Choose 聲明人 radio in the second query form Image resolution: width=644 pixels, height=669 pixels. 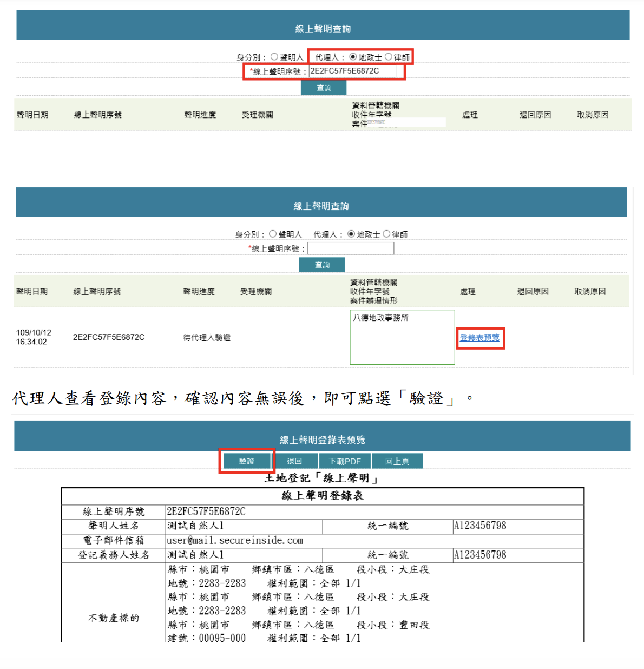273,234
